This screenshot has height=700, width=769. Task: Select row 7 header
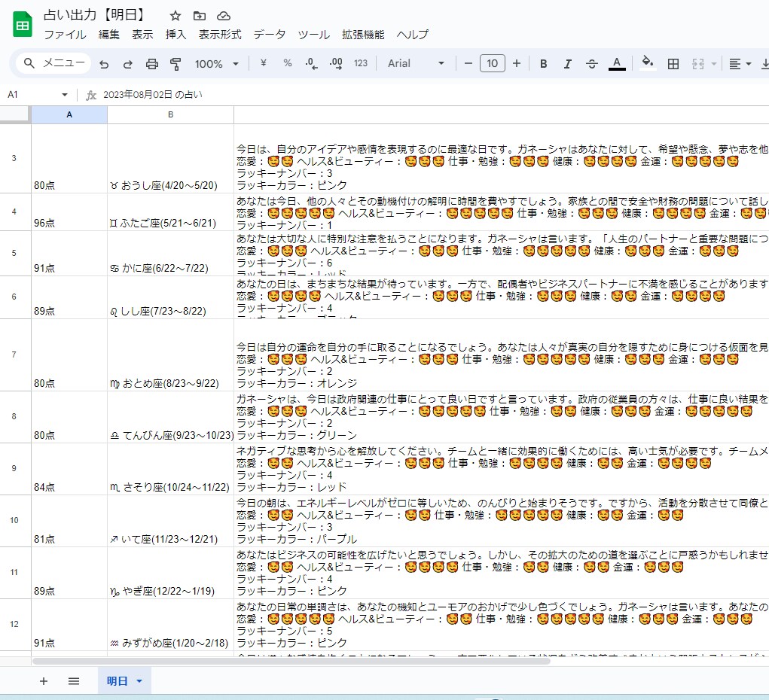pos(14,355)
